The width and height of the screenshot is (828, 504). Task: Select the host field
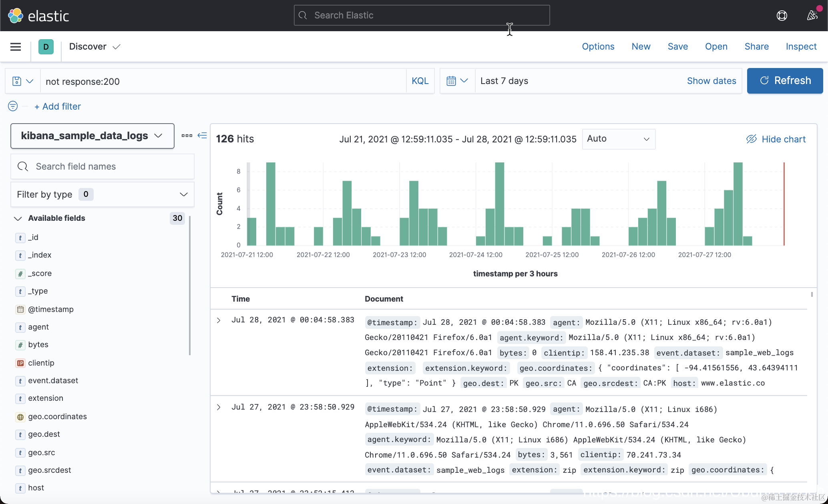36,488
